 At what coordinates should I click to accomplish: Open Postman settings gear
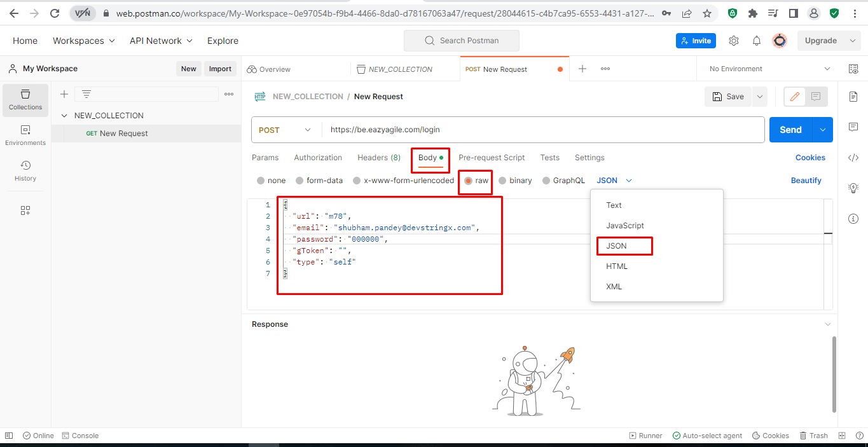tap(734, 41)
